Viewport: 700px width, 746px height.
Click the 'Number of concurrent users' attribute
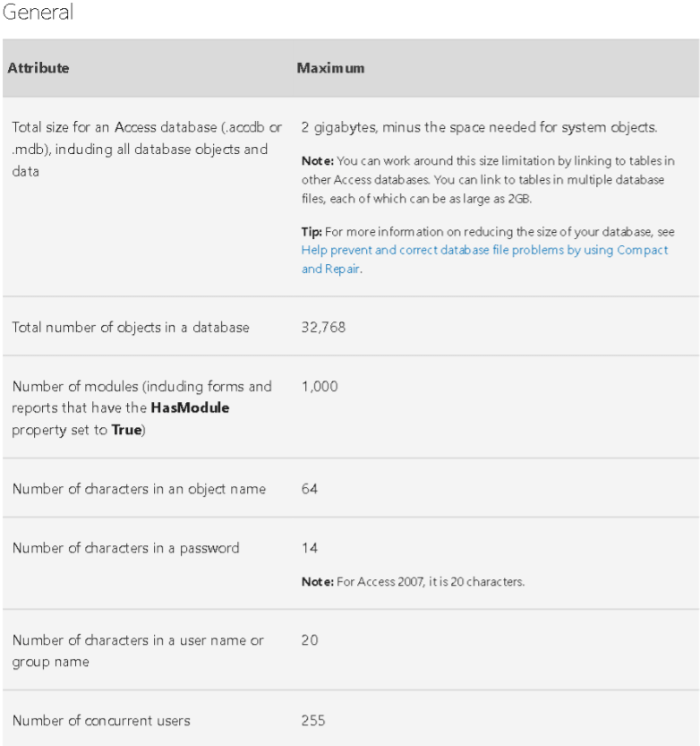tap(101, 721)
